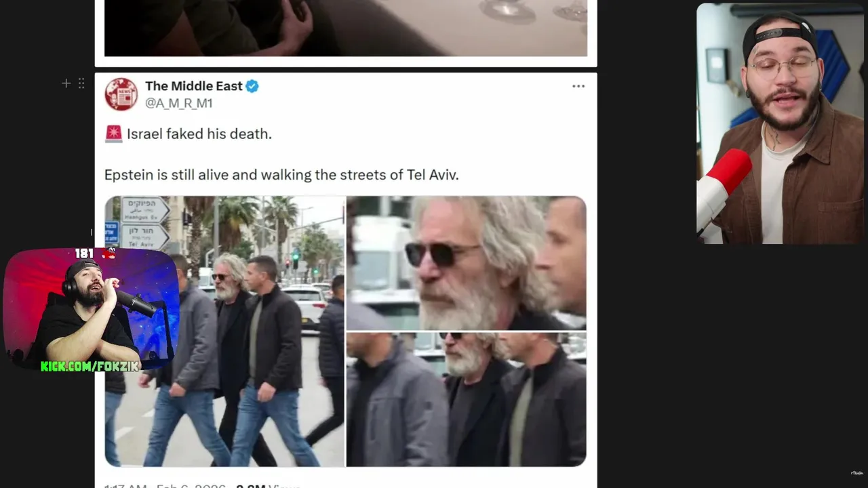Click the small watermark logo in bottom-right corner

[856, 473]
